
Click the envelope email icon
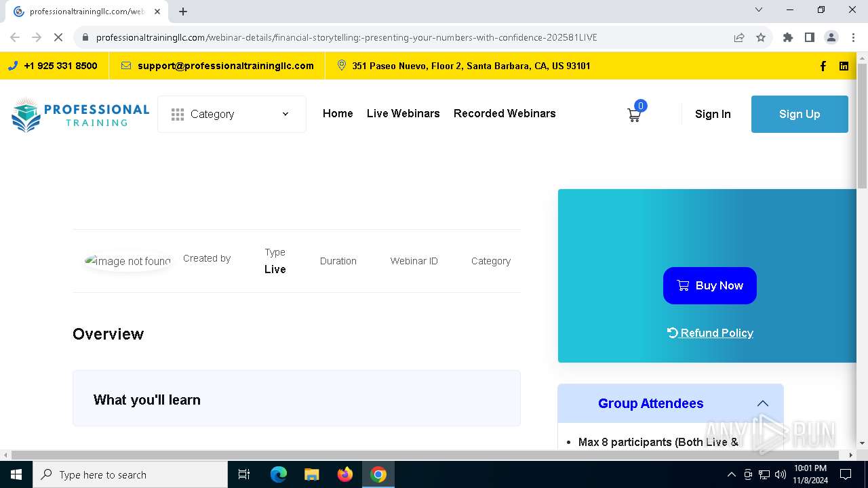(x=126, y=66)
